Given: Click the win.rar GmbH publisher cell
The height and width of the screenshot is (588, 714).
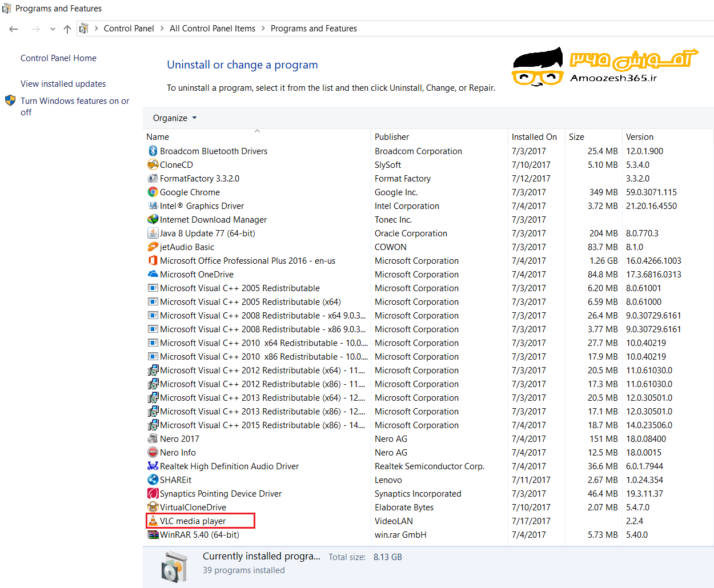Looking at the screenshot, I should coord(400,535).
